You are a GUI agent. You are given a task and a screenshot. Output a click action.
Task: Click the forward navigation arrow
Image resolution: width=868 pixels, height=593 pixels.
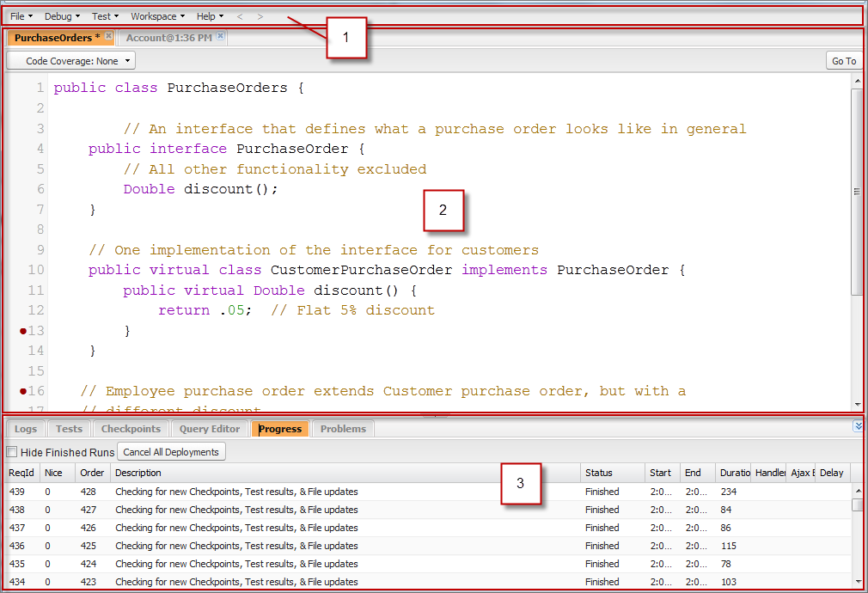[260, 16]
